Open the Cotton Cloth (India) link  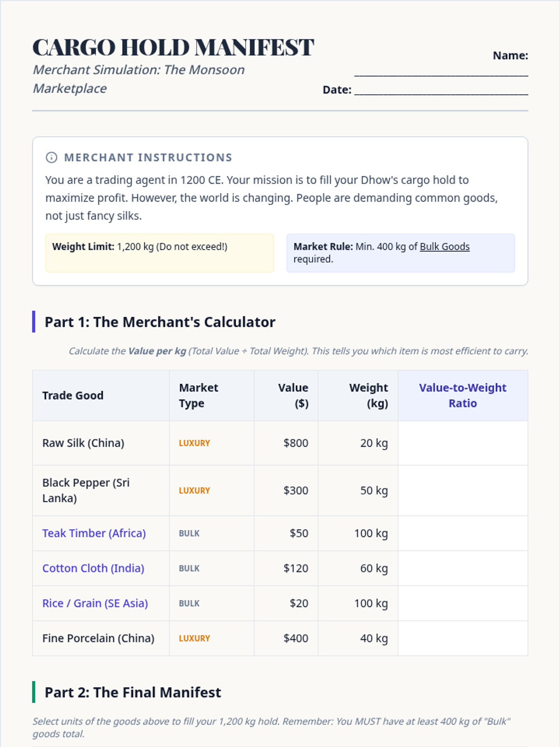tap(93, 568)
